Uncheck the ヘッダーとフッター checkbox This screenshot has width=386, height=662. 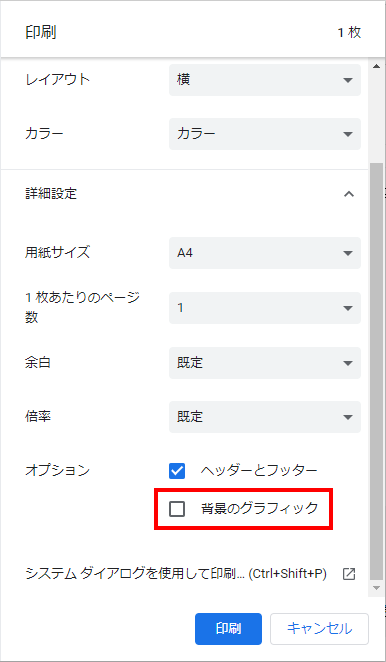(177, 471)
